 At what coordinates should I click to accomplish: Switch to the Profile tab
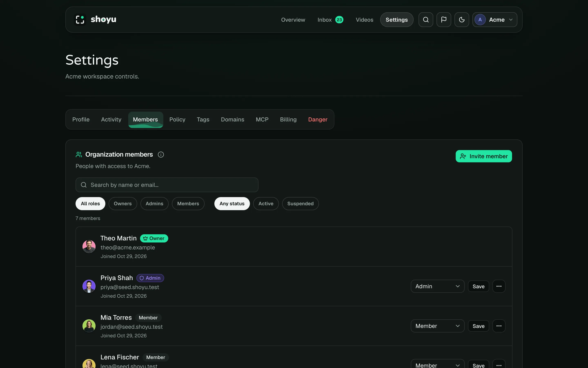click(81, 120)
